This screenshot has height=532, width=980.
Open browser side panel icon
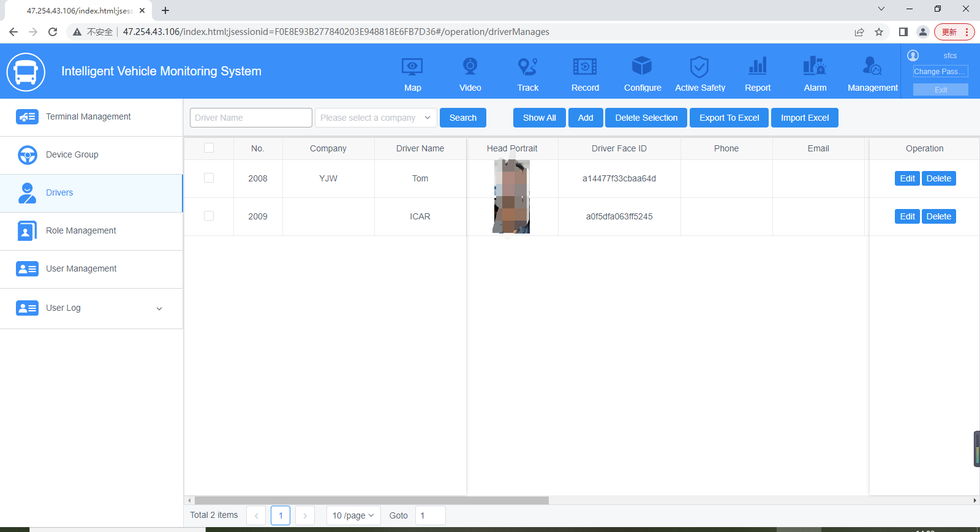tap(903, 32)
